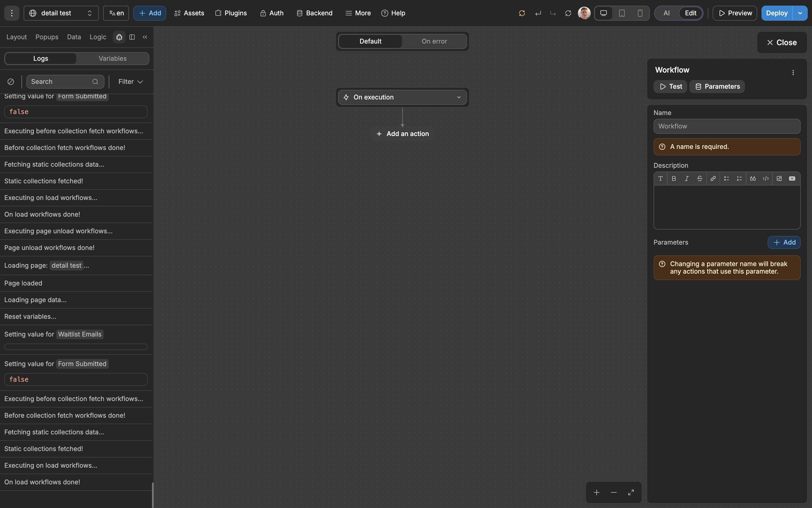Toggle strikethrough in description toolbar
Viewport: 812px width, 508px height.
coord(700,179)
